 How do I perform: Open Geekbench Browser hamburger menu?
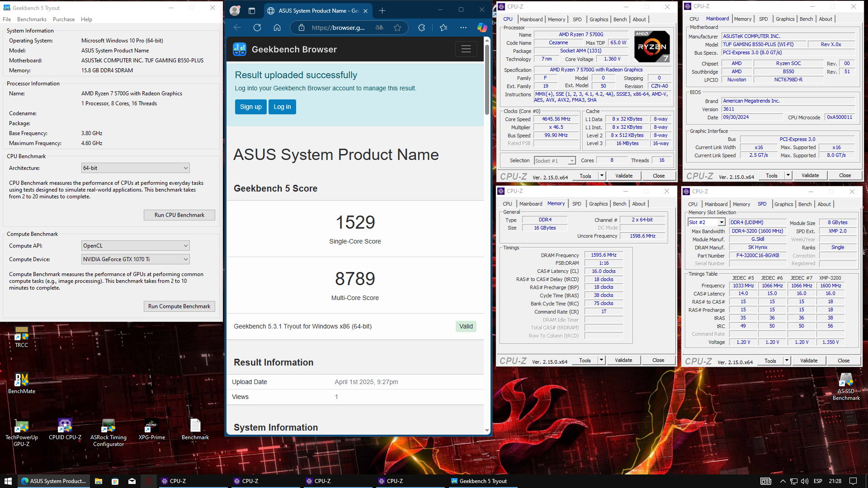click(466, 49)
